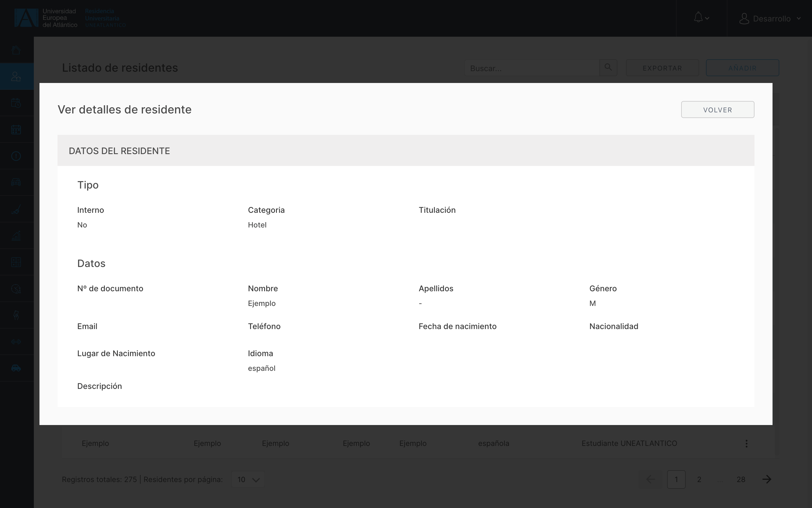Click the 'Ver detalles de residente' title
812x508 pixels.
click(125, 110)
